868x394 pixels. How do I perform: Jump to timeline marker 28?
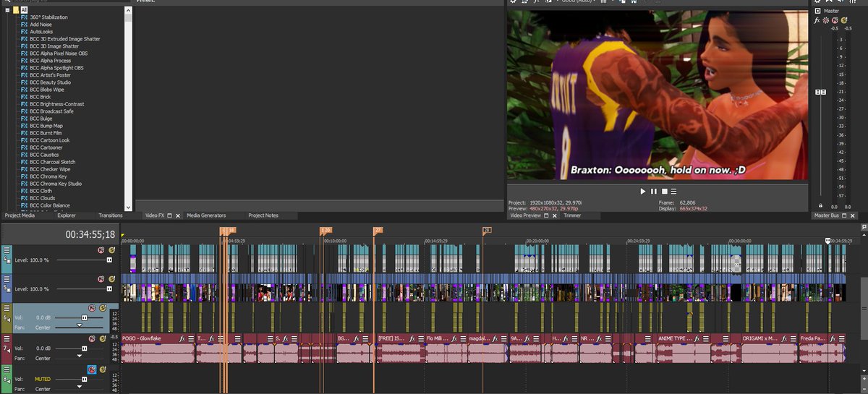point(487,230)
